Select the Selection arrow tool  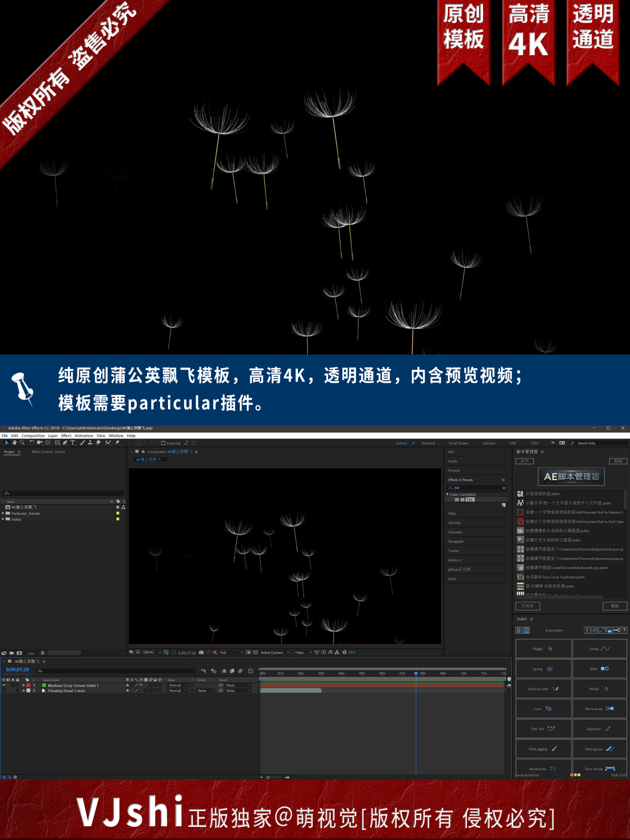[x=7, y=443]
